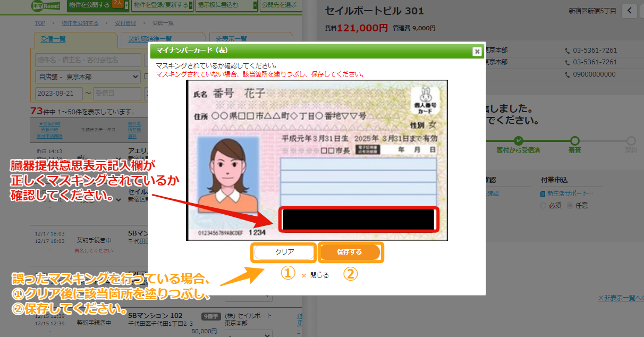The height and width of the screenshot is (337, 644).
Task: Open the 物件を登録/更新する menu
Action: point(163,5)
